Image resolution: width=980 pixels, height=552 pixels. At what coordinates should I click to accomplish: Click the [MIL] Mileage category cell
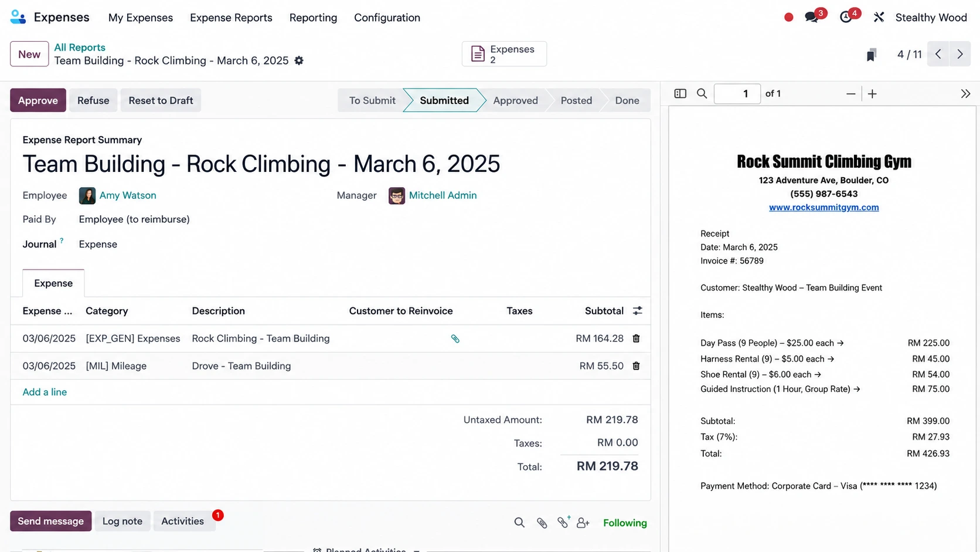tap(116, 366)
